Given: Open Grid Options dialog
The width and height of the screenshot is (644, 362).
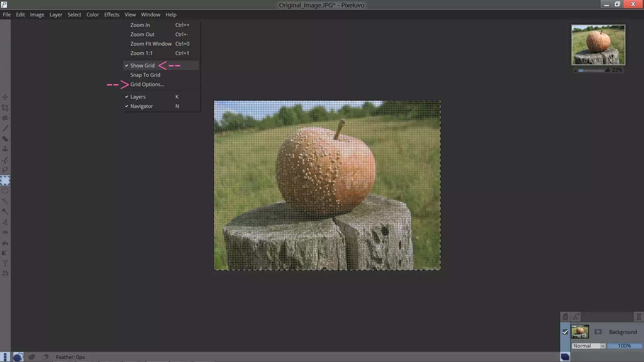Looking at the screenshot, I should pyautogui.click(x=147, y=84).
